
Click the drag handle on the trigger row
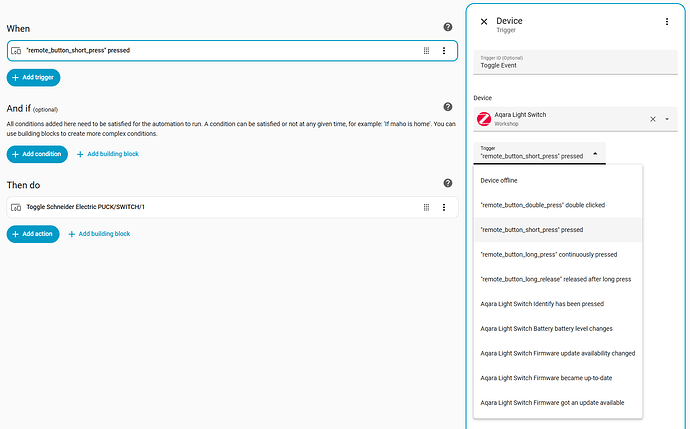pos(426,50)
